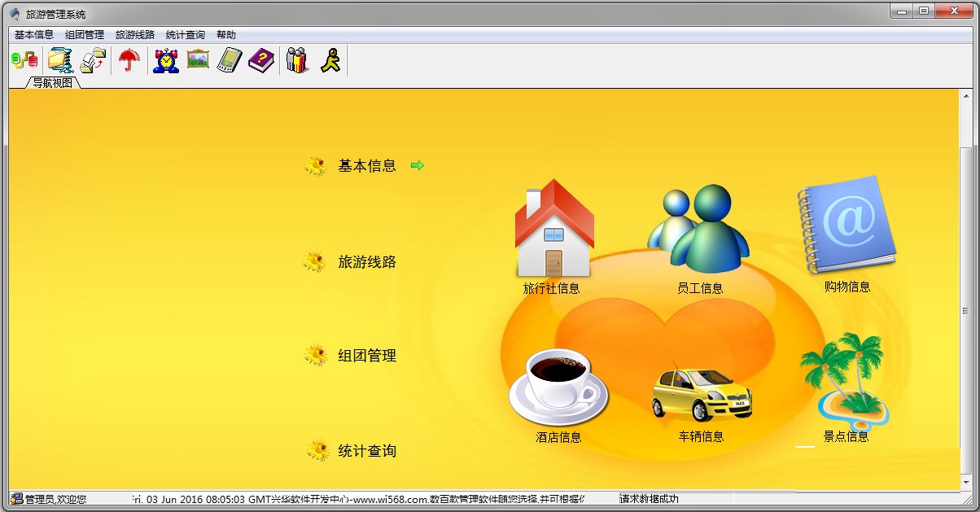The width and height of the screenshot is (980, 512).
Task: Click the PDA device toolbar icon
Action: pyautogui.click(x=229, y=59)
